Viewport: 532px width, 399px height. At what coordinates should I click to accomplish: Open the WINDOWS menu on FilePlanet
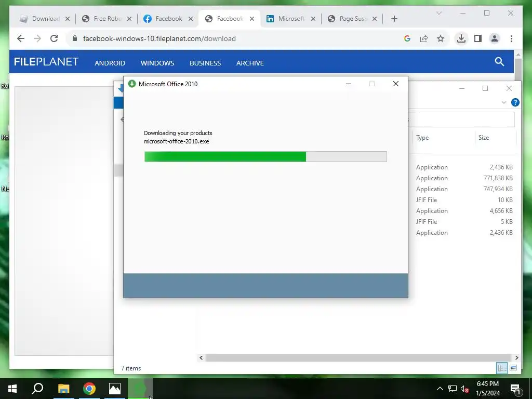point(157,63)
